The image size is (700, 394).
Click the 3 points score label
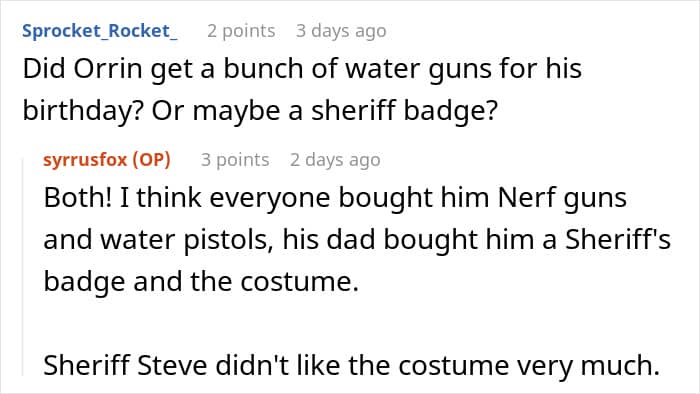[x=235, y=160]
